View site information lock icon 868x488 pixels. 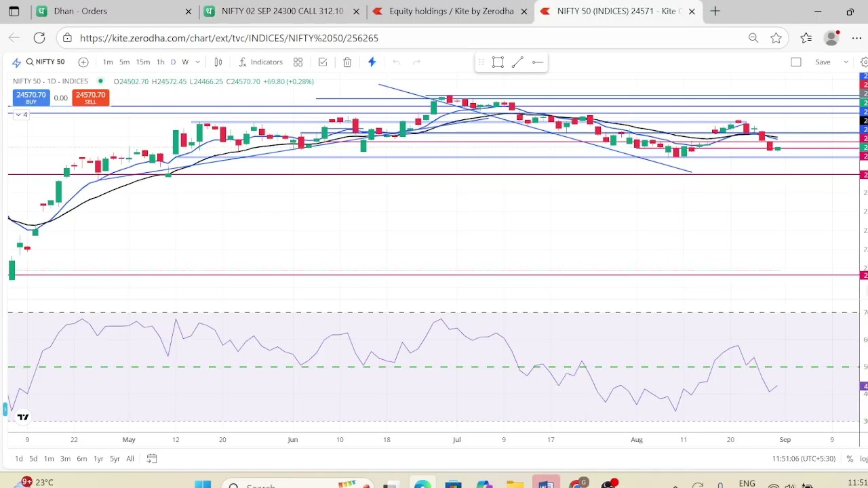tap(67, 38)
